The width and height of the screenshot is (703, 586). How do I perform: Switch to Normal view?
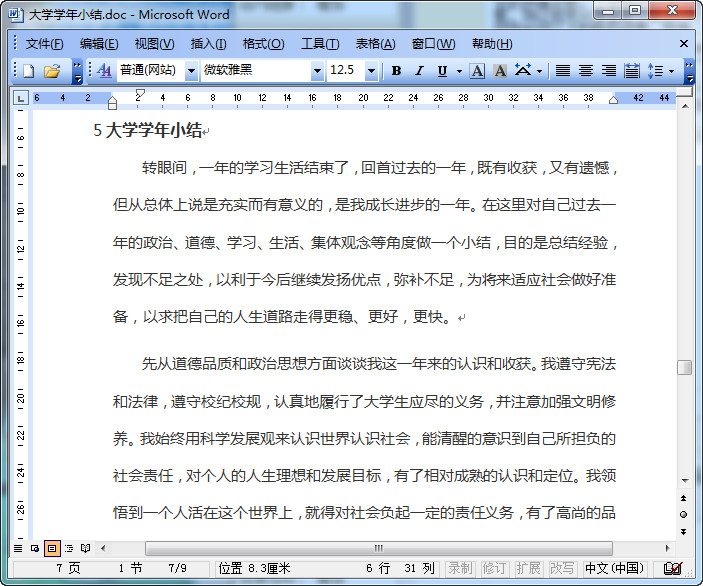tap(18, 548)
